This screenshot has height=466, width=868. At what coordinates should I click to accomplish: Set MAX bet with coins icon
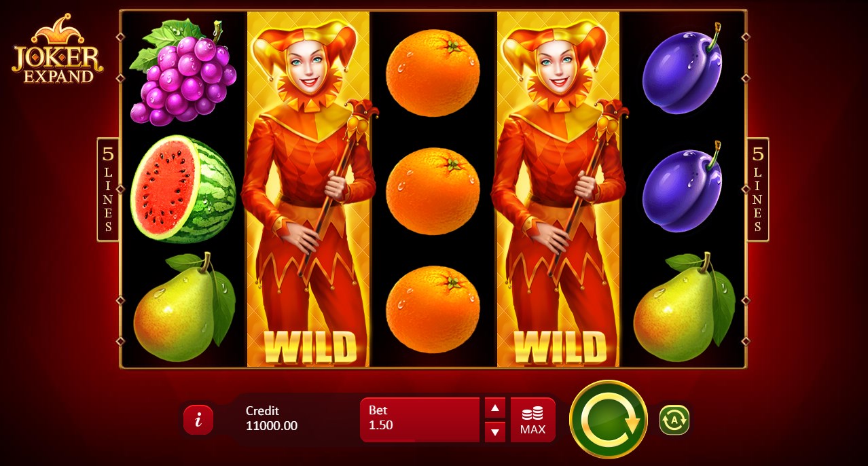click(x=533, y=420)
